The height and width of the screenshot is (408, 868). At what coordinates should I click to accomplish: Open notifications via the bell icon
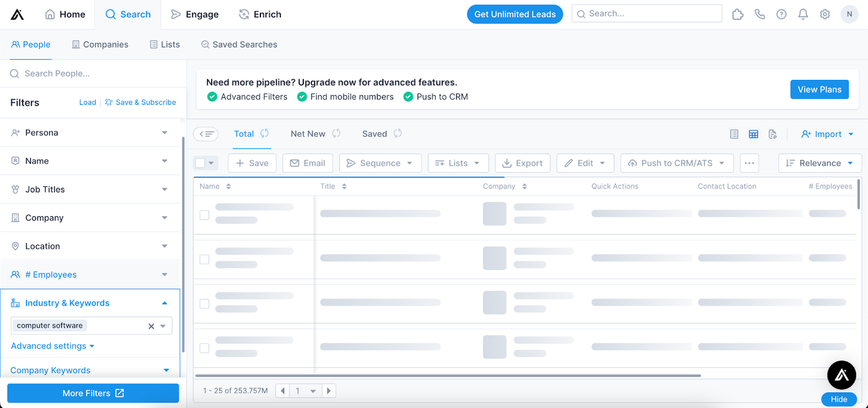point(803,14)
